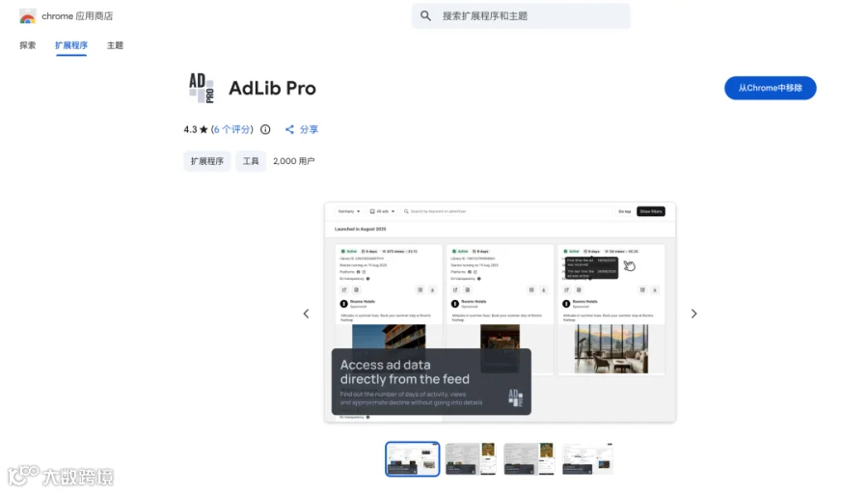Viewport: 868px width, 493px height.
Task: Select the second screenshot thumbnail
Action: click(471, 459)
